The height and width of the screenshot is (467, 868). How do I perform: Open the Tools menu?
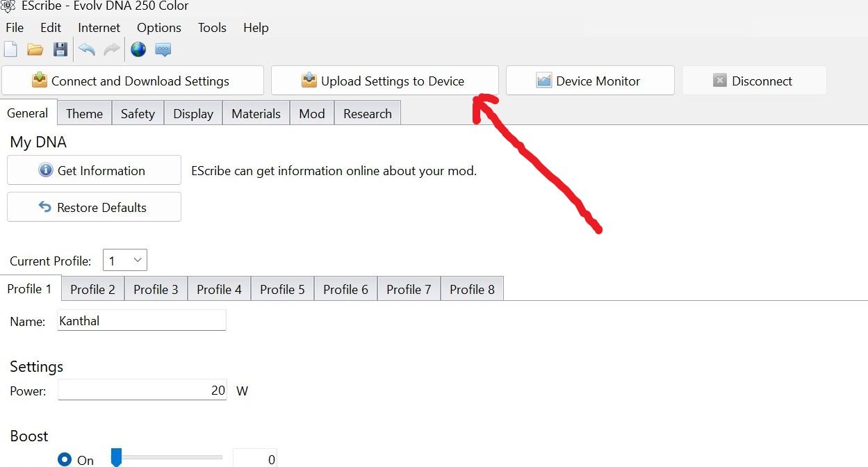(212, 28)
